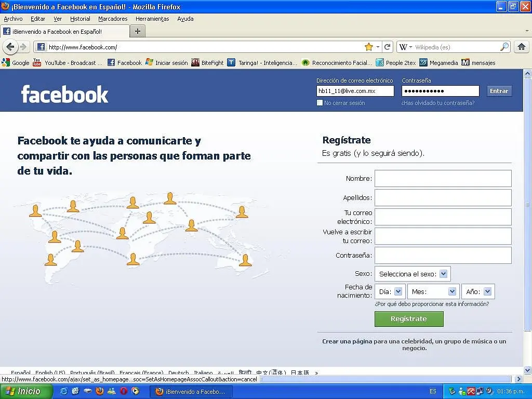Click the vertical scrollbar up arrow
The image size is (532, 399).
click(527, 73)
